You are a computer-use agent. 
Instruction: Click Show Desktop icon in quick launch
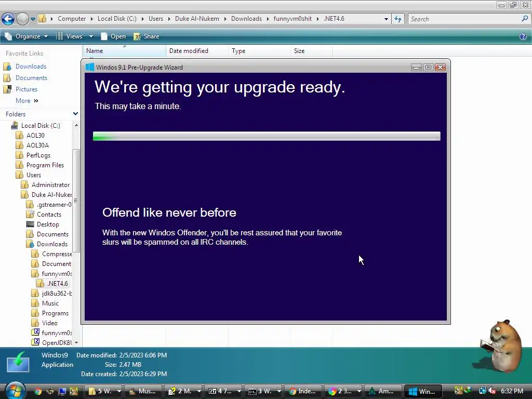(x=62, y=391)
